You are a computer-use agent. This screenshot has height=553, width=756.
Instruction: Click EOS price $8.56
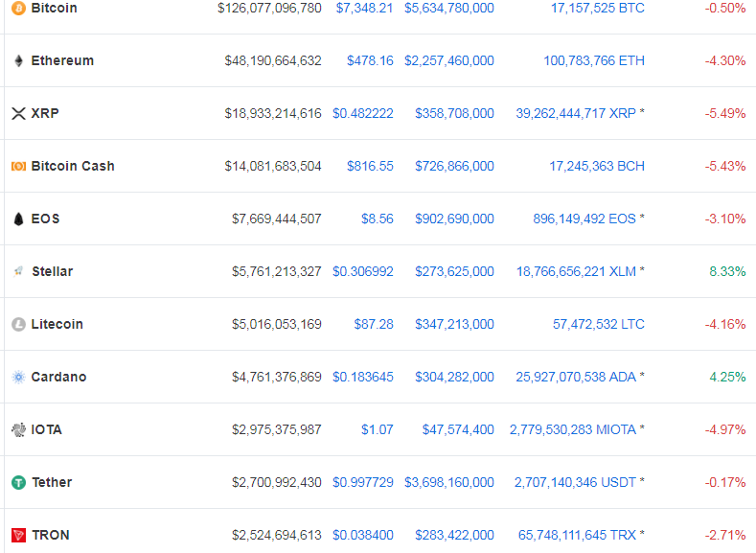tap(378, 219)
